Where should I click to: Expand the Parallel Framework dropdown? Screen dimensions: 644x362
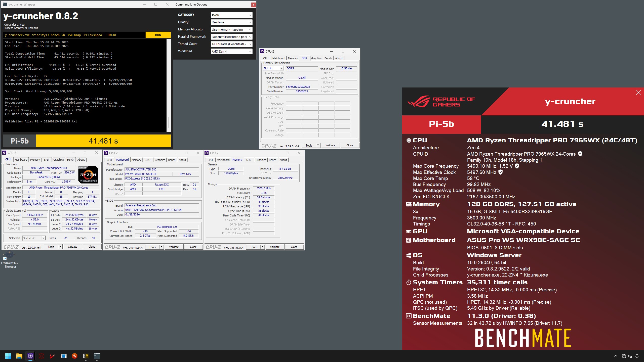pyautogui.click(x=231, y=37)
